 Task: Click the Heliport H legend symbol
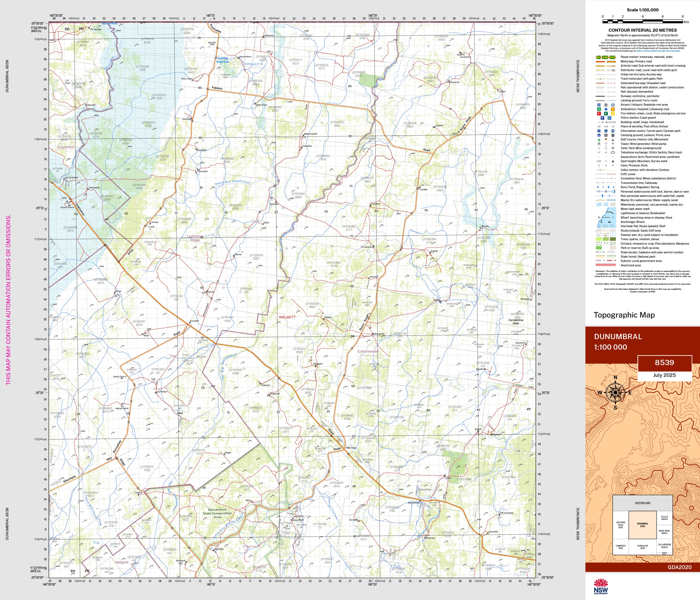coord(606,105)
